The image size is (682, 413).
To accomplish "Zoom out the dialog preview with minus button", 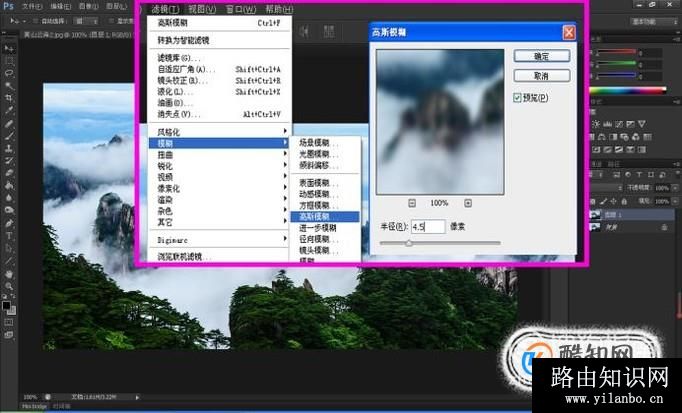I will [412, 203].
